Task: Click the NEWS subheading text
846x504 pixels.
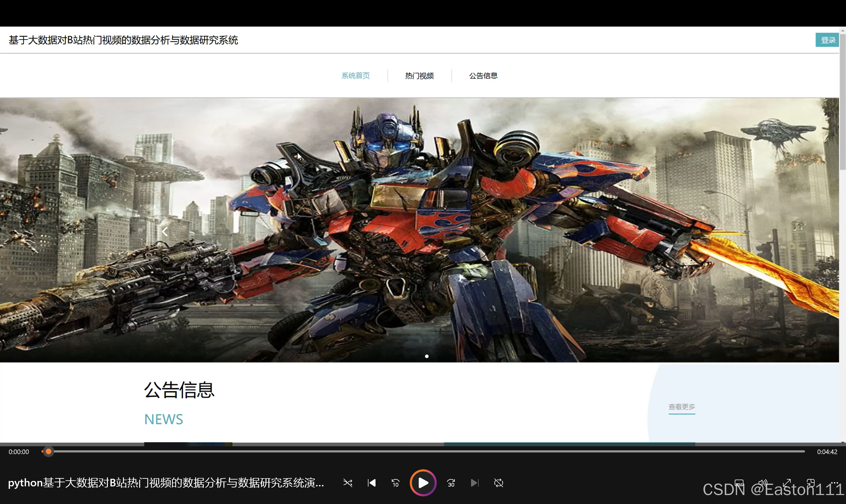Action: coord(163,419)
